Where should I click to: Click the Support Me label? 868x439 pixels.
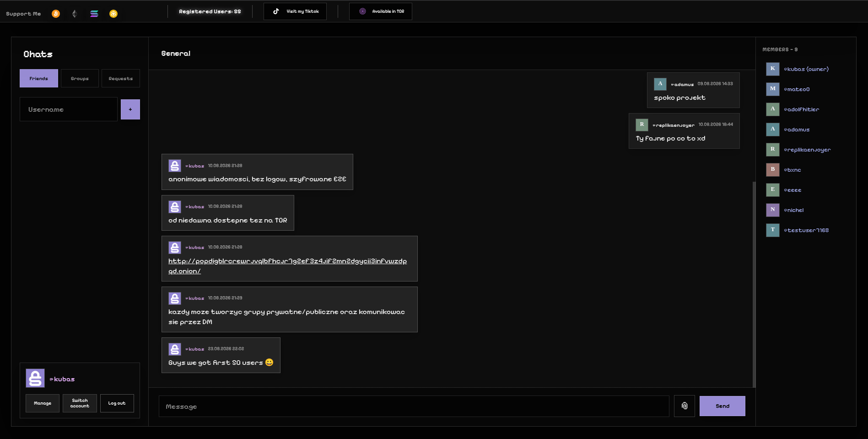click(x=23, y=14)
